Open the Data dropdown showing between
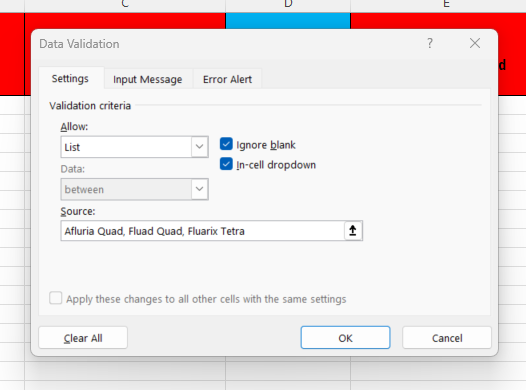The height and width of the screenshot is (390, 526). click(135, 189)
